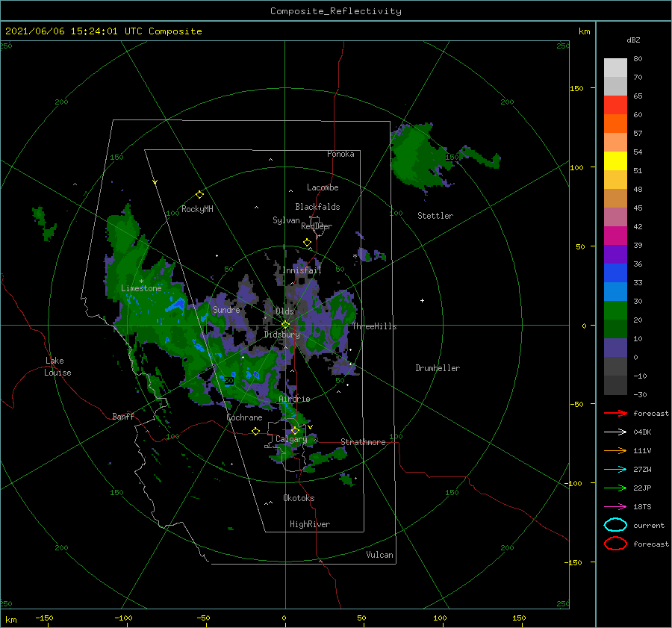This screenshot has width=672, height=628.
Task: Click the Stettler city label
Action: click(x=435, y=216)
